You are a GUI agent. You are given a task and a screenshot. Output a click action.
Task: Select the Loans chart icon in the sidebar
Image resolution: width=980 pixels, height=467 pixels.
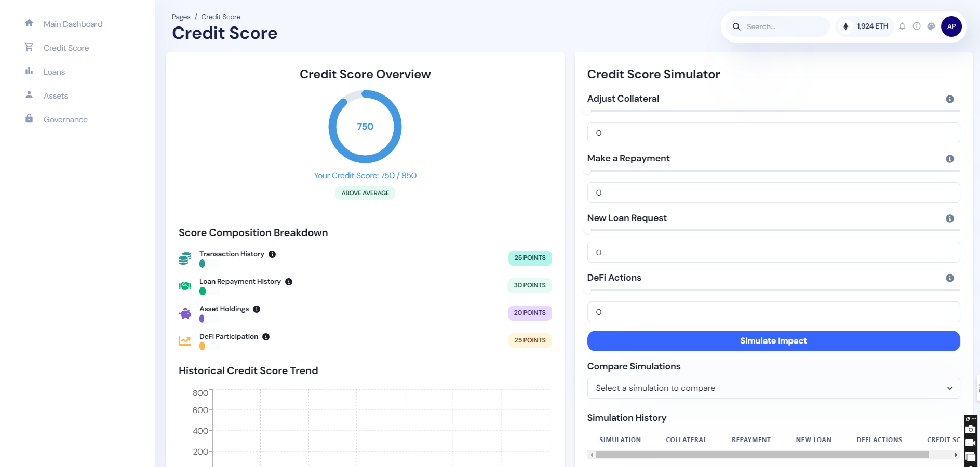pos(30,71)
